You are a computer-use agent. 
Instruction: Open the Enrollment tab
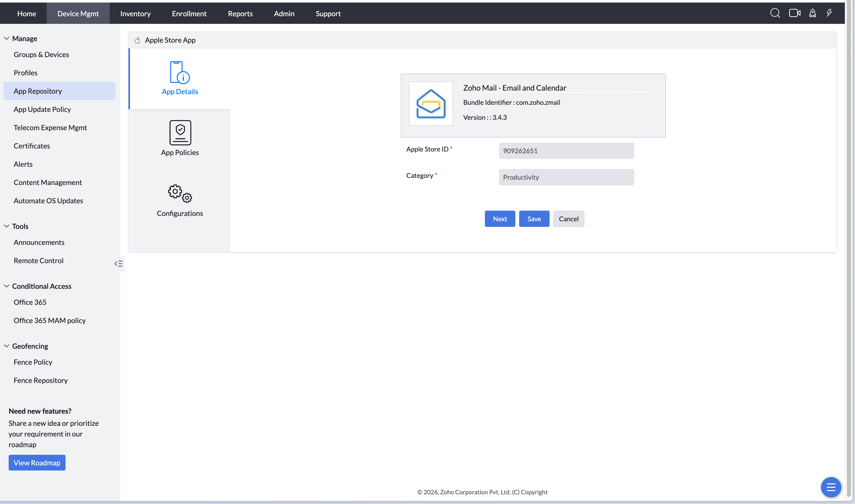[189, 13]
